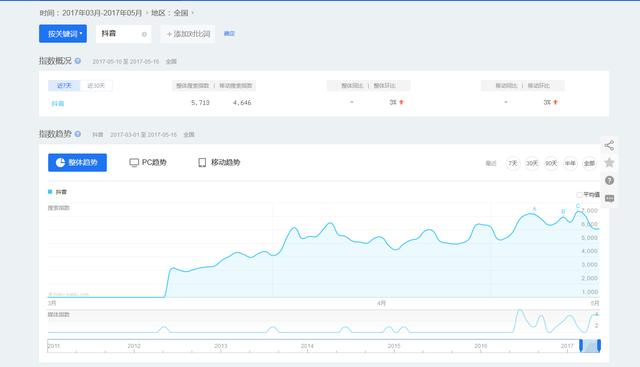Open the 按关键词 dropdown

pos(63,33)
